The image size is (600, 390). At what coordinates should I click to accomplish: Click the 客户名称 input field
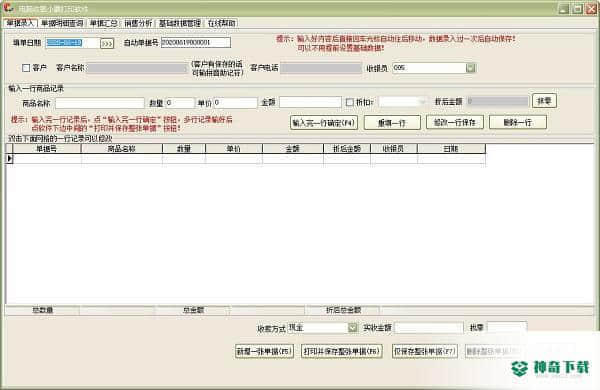[137, 68]
